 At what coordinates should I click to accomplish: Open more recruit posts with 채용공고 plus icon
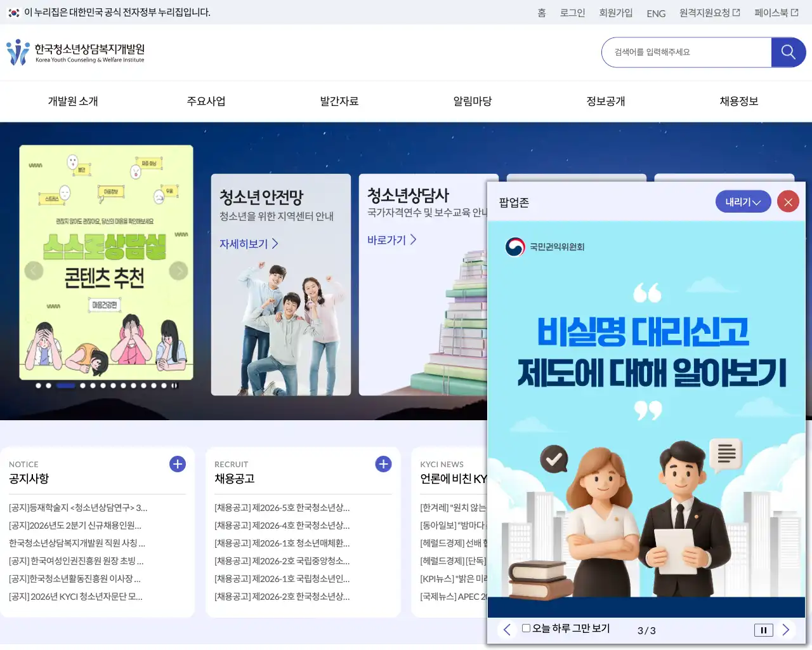tap(383, 464)
